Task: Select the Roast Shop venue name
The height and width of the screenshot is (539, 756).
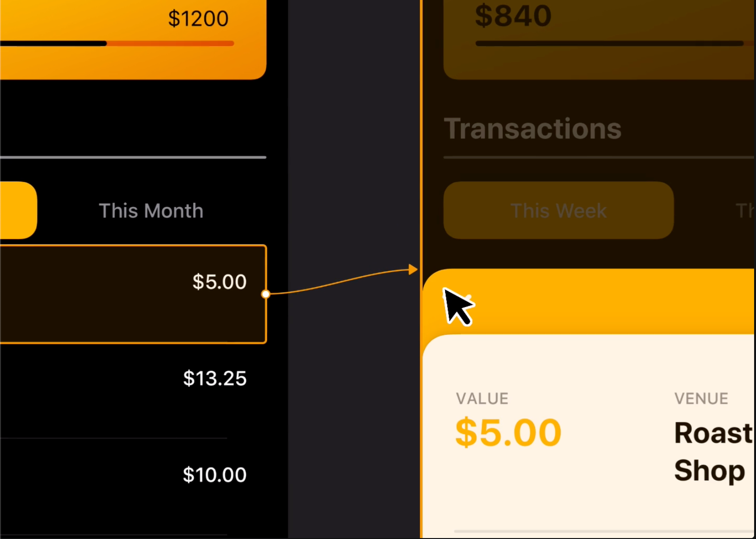Action: pyautogui.click(x=712, y=451)
